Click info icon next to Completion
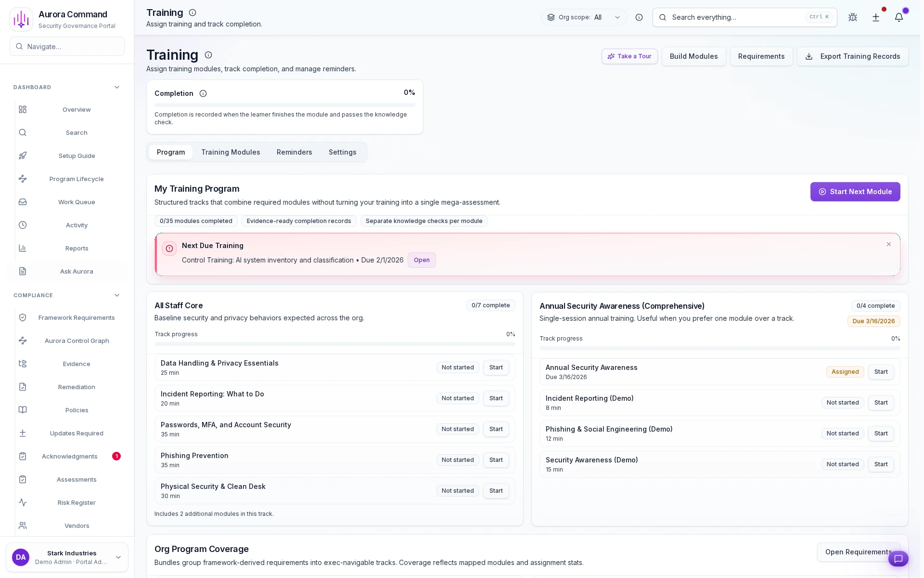Viewport: 924px width, 578px height. tap(203, 93)
